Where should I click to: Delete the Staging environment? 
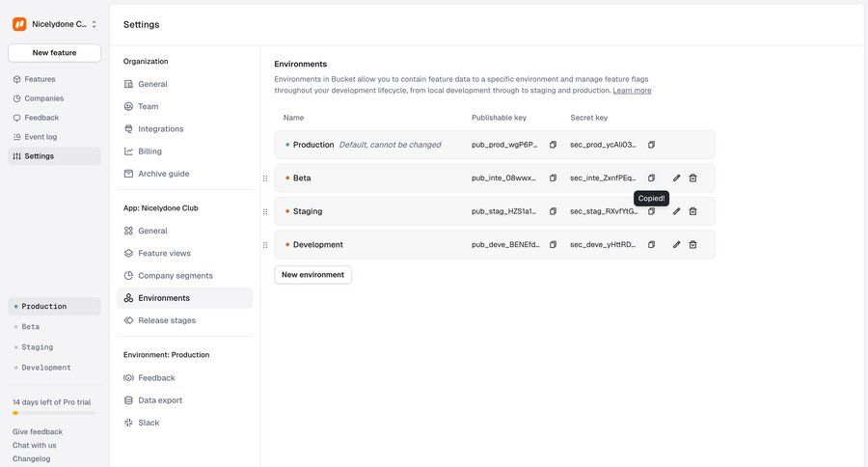point(692,211)
